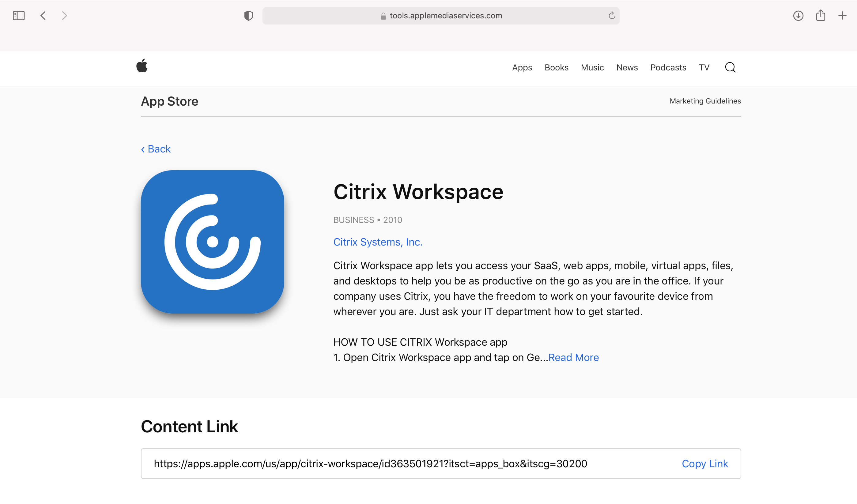
Task: Click the download icon in toolbar
Action: 798,16
